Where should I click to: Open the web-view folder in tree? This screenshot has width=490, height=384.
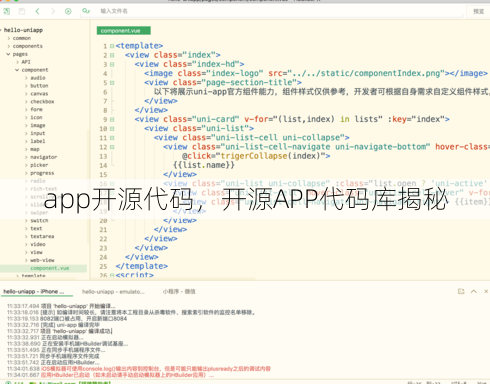click(x=42, y=260)
